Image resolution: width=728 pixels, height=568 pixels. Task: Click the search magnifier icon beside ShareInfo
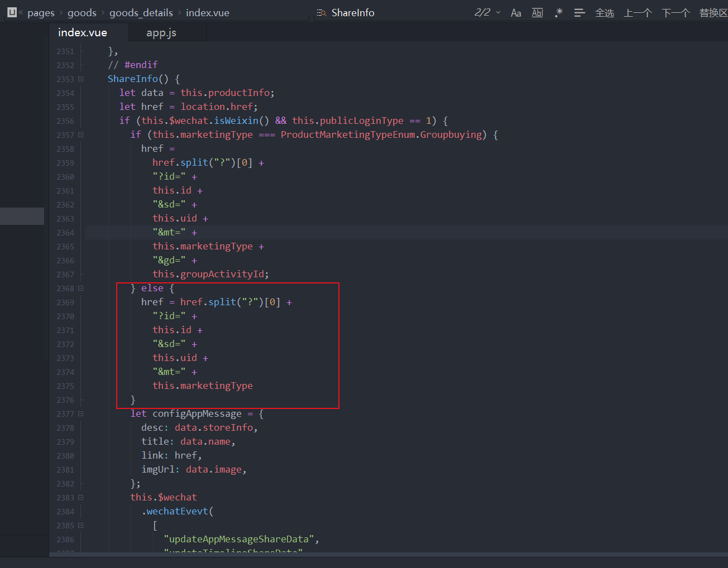[x=322, y=13]
